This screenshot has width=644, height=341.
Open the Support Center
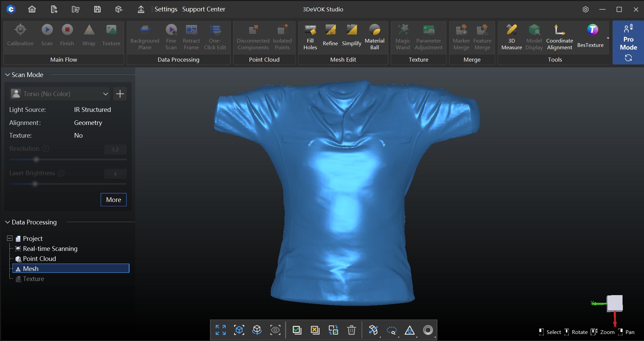click(203, 9)
